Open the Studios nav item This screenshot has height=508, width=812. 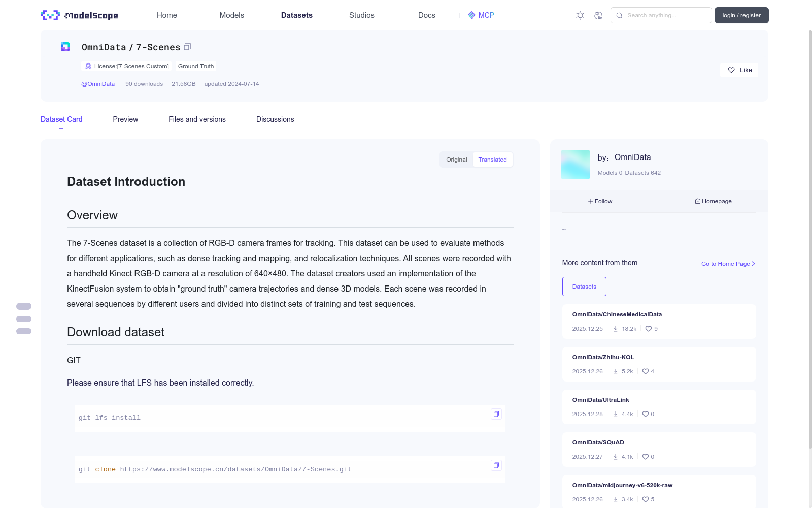362,15
